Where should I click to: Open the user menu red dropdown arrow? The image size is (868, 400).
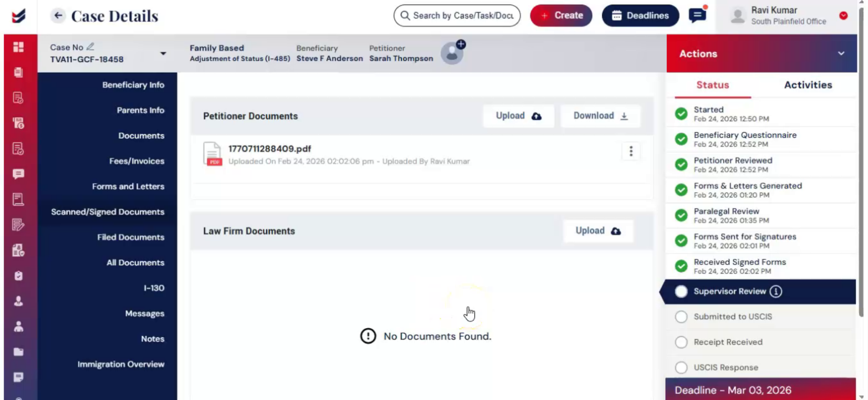843,16
